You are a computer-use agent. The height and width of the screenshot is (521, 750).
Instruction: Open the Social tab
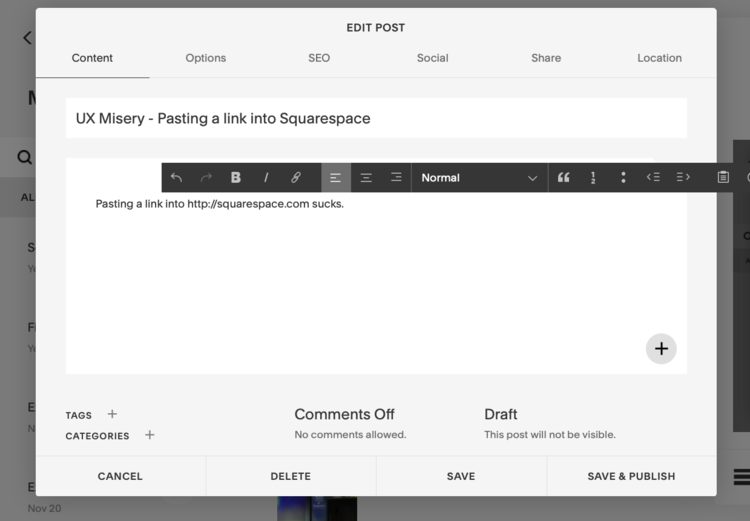pyautogui.click(x=432, y=58)
